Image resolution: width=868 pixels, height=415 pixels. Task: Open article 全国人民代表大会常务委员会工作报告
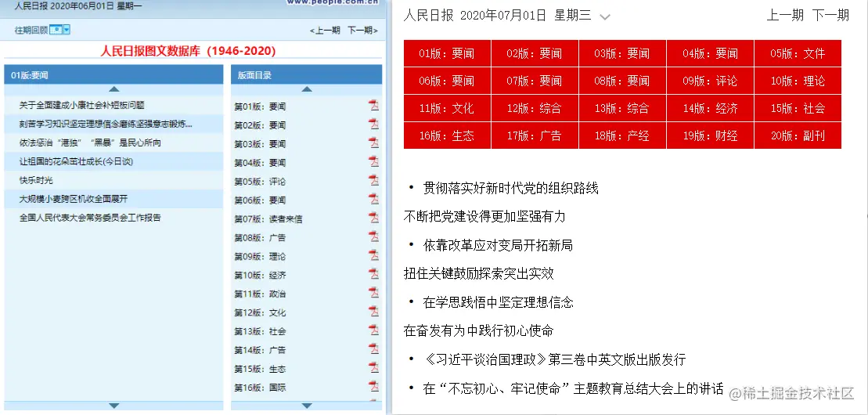tap(90, 218)
